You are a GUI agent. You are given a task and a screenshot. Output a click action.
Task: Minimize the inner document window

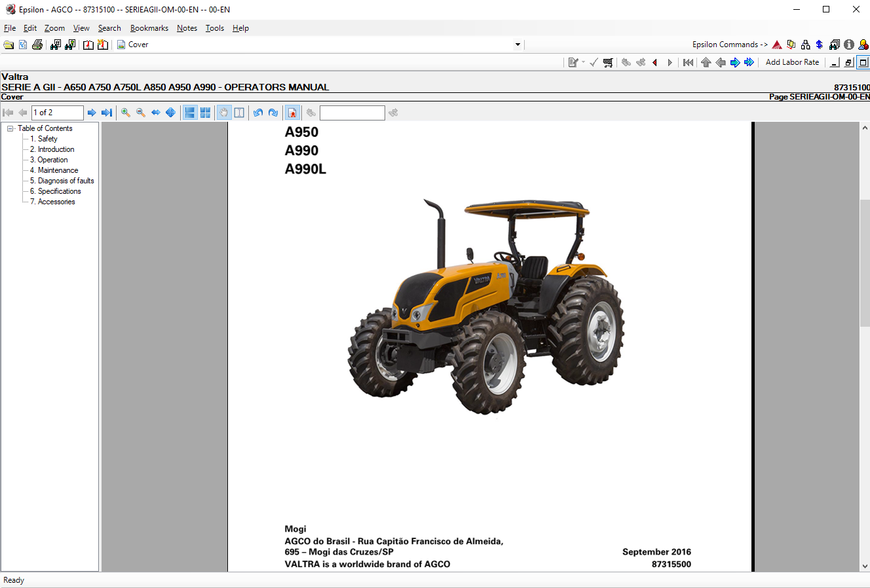pos(834,63)
